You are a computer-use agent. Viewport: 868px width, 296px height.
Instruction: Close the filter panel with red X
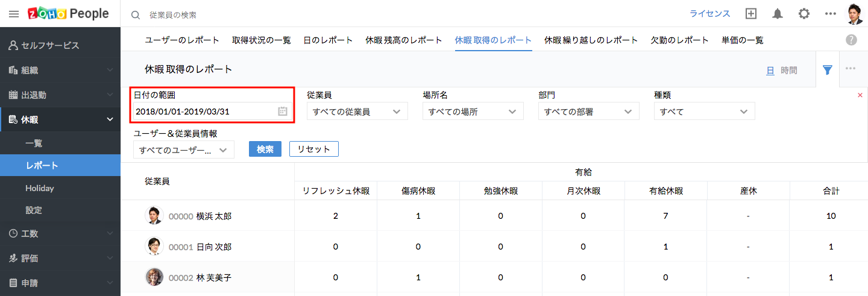(x=860, y=95)
